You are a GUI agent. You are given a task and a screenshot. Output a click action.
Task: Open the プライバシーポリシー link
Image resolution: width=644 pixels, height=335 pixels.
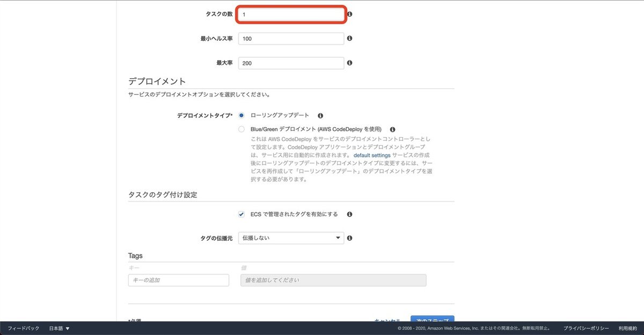(586, 328)
